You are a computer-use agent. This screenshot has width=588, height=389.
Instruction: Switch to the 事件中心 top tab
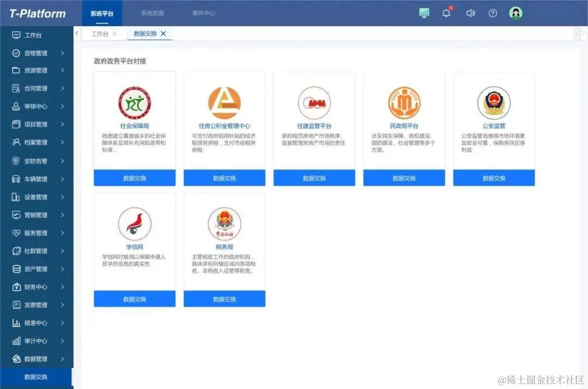tap(204, 13)
